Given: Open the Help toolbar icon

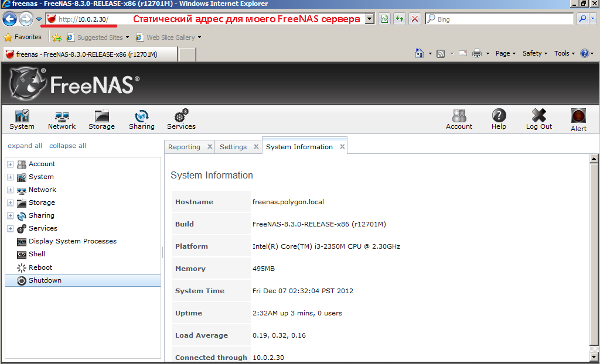Looking at the screenshot, I should [499, 120].
